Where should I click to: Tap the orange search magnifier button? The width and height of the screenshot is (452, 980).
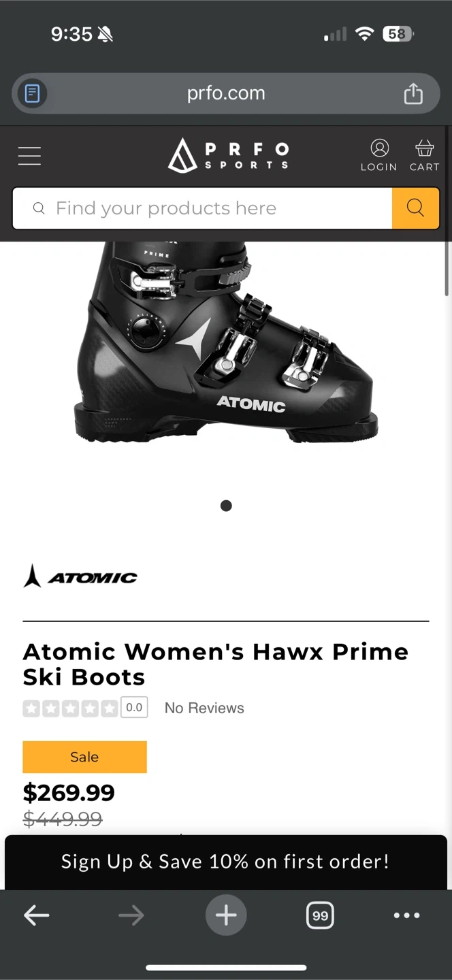pos(415,208)
